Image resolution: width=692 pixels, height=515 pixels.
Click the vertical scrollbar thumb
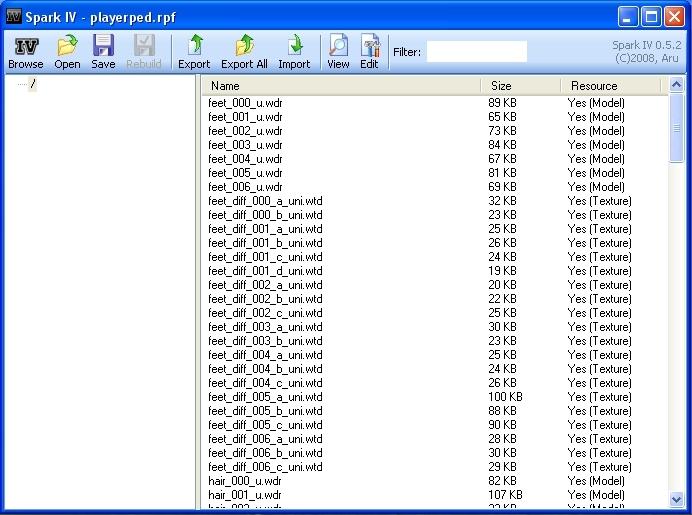click(x=677, y=128)
